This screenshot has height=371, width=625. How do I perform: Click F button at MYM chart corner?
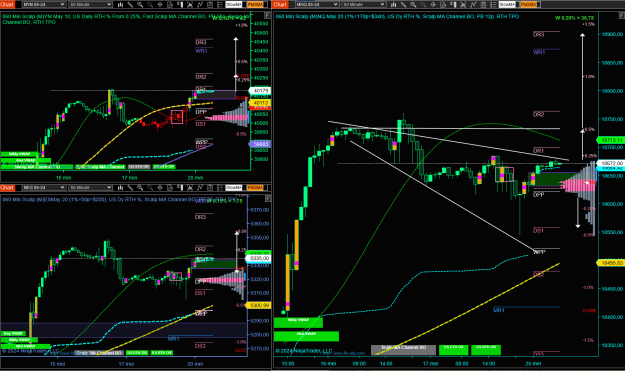pos(267,16)
